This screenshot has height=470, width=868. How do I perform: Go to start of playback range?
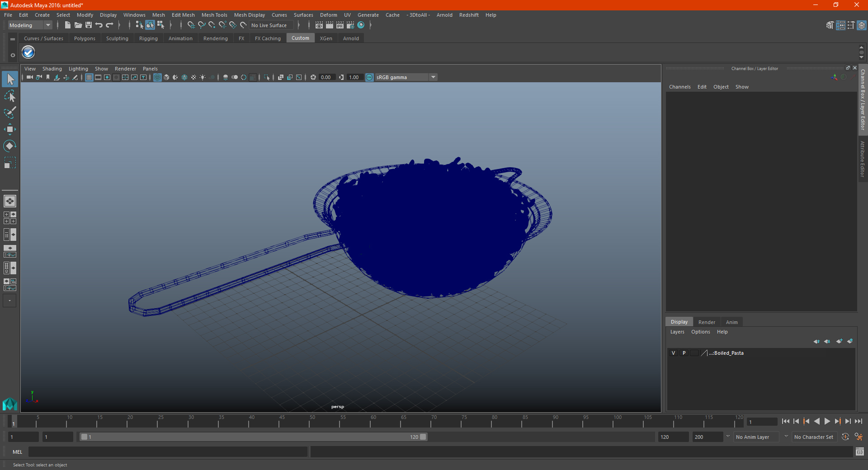click(x=786, y=421)
